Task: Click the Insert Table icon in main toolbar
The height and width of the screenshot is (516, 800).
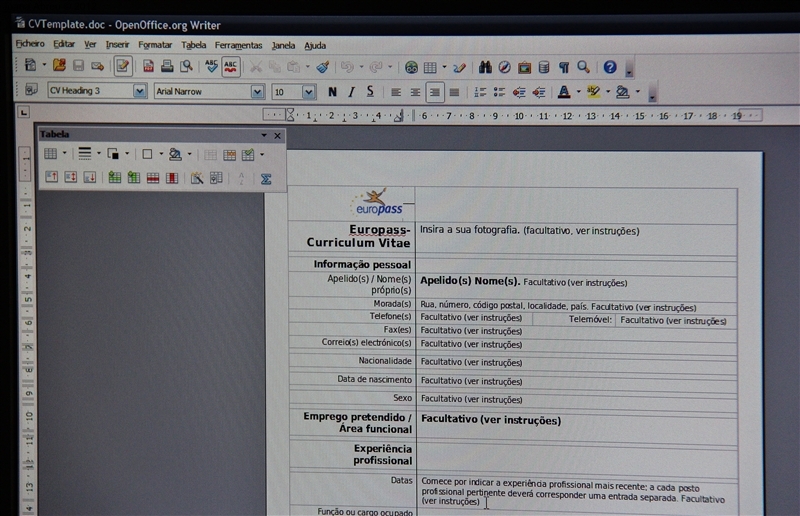Action: (430, 67)
